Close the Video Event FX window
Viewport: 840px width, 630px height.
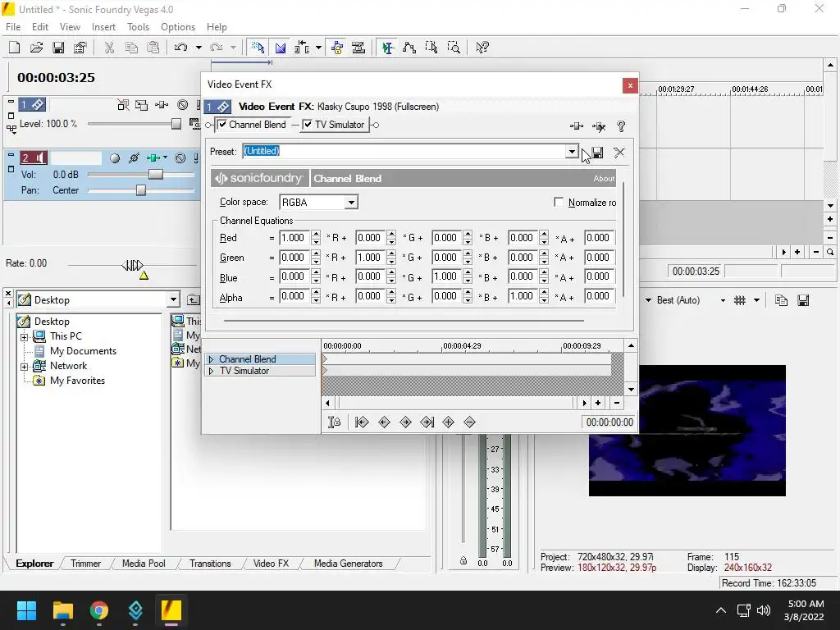630,85
